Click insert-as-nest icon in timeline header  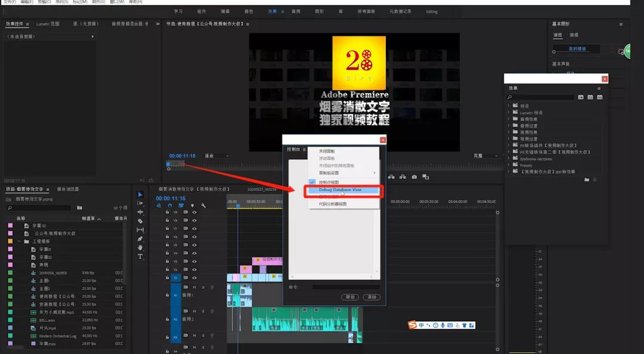[159, 205]
